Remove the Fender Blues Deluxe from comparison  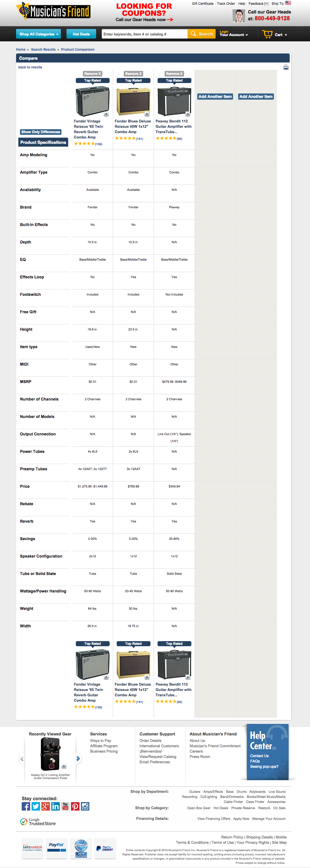pyautogui.click(x=133, y=74)
